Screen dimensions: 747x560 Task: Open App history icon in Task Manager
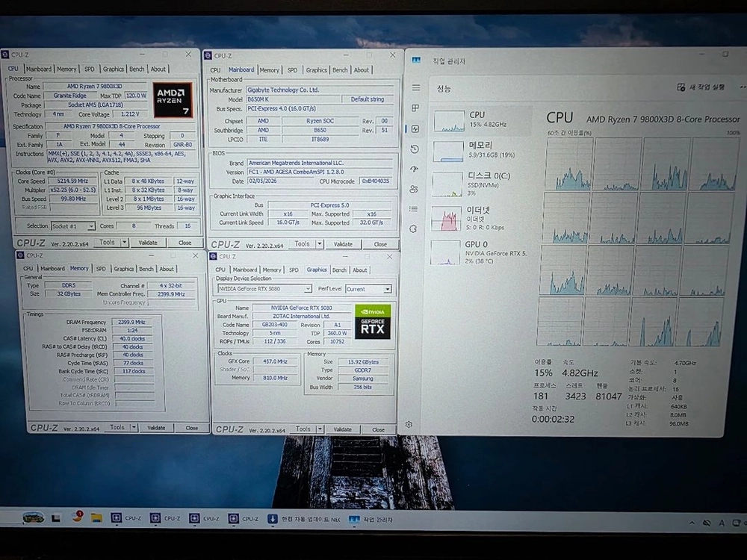point(415,149)
